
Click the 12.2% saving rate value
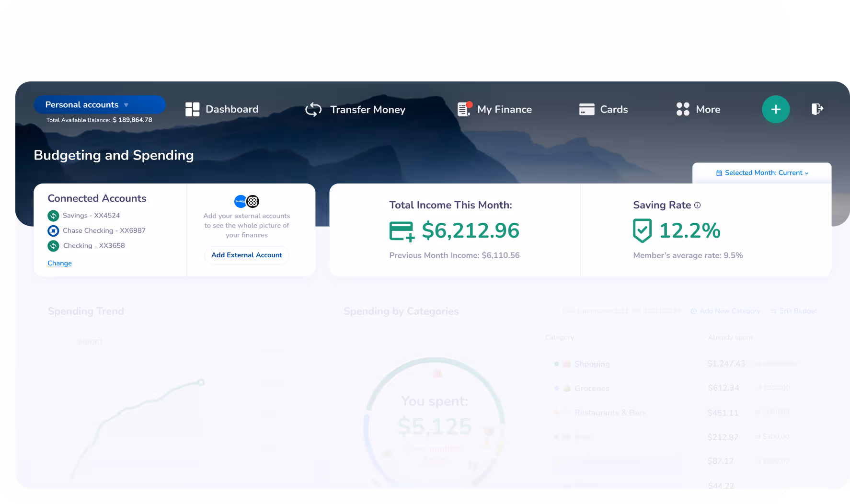pyautogui.click(x=690, y=231)
